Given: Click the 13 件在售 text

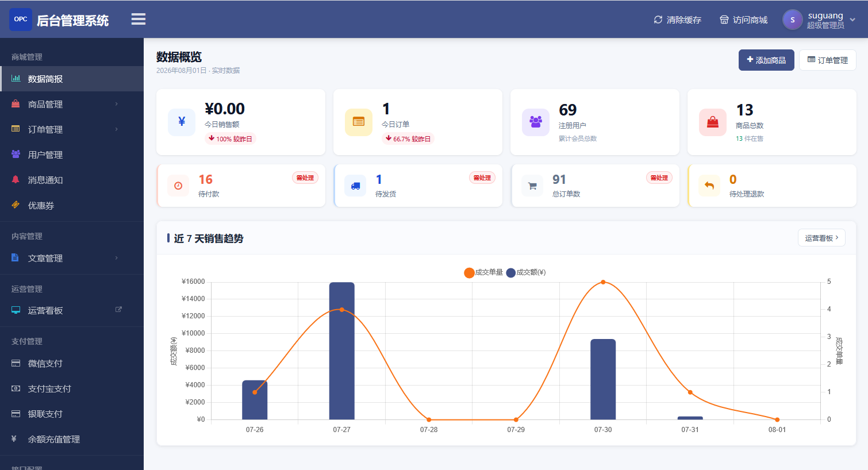Looking at the screenshot, I should coord(750,138).
